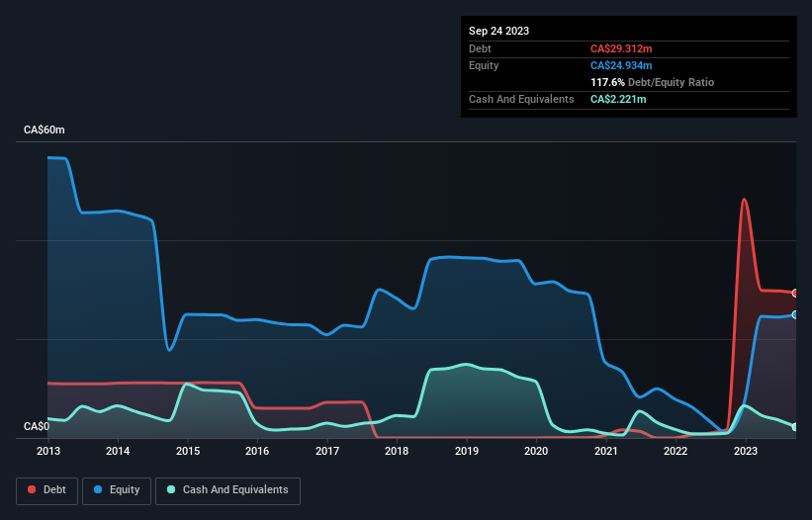Click the CA$0 y-axis label
Image resolution: width=812 pixels, height=520 pixels.
tap(37, 426)
